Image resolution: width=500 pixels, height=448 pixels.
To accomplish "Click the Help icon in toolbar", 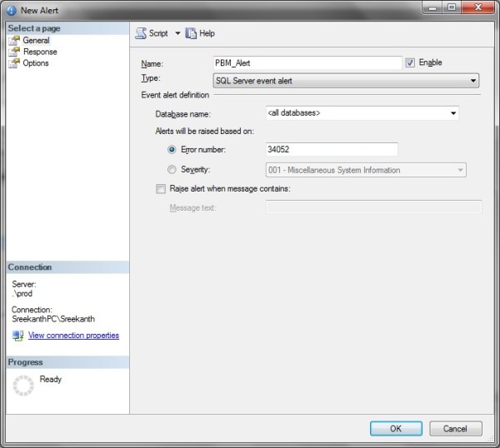I will (x=191, y=33).
